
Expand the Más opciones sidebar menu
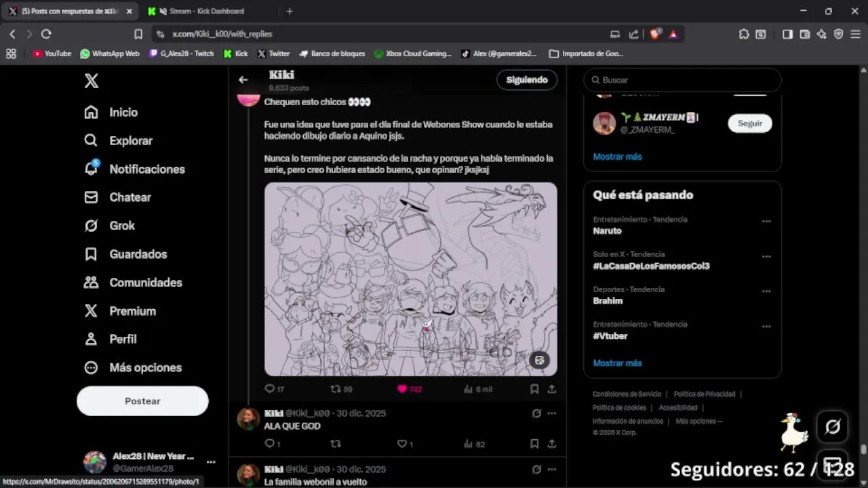tap(145, 367)
